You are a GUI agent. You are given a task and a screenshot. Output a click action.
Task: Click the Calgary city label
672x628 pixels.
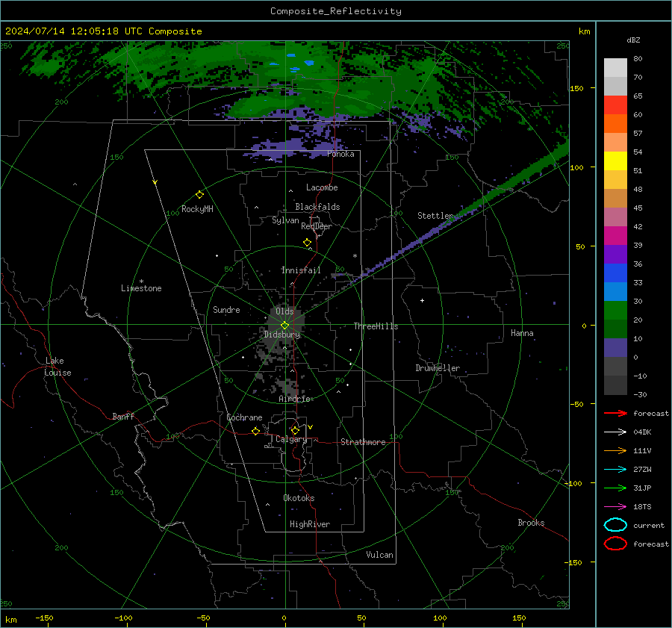[x=291, y=439]
